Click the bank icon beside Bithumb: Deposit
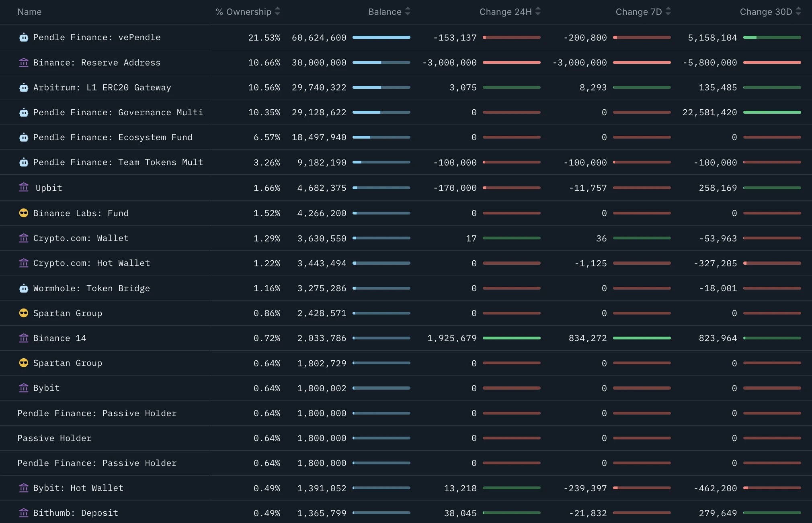The image size is (812, 523). [24, 513]
